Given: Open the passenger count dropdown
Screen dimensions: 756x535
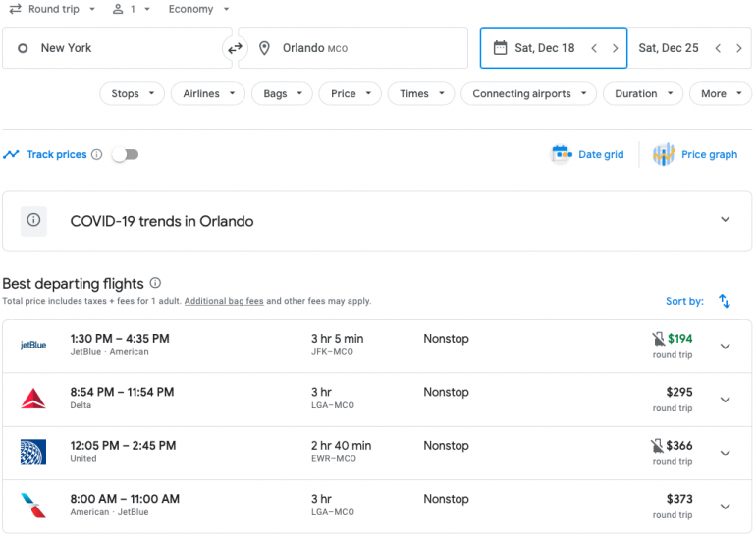Looking at the screenshot, I should 131,9.
